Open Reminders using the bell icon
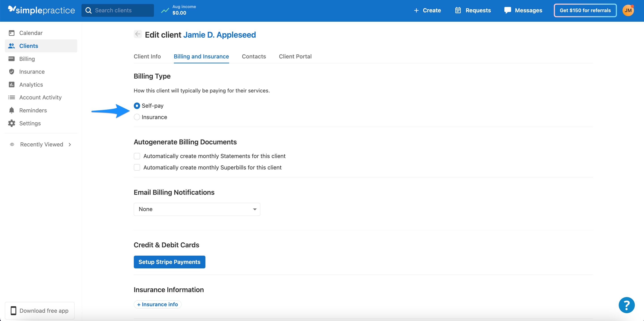644x321 pixels. (12, 110)
